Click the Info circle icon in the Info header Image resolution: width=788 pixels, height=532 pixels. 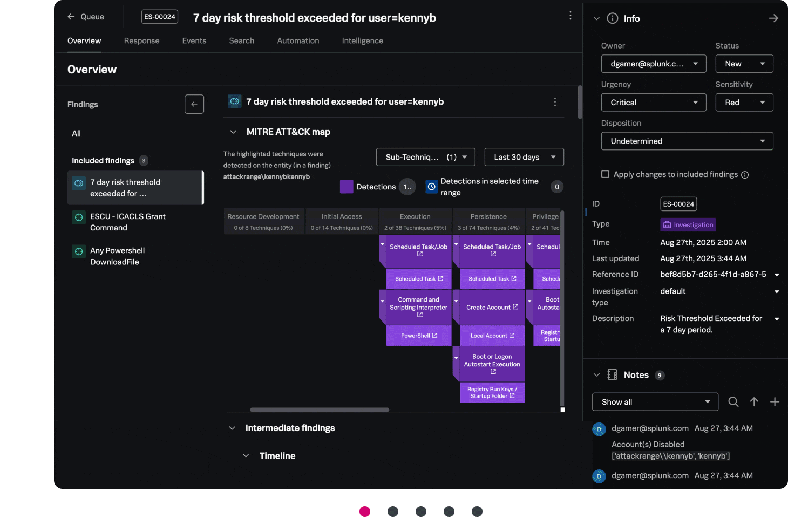pyautogui.click(x=612, y=18)
